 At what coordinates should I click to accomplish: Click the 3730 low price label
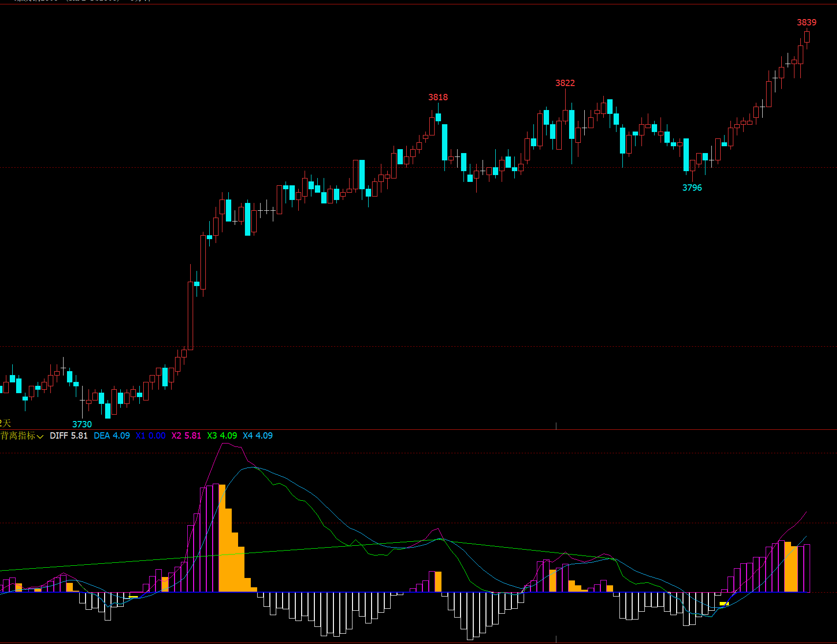point(82,424)
